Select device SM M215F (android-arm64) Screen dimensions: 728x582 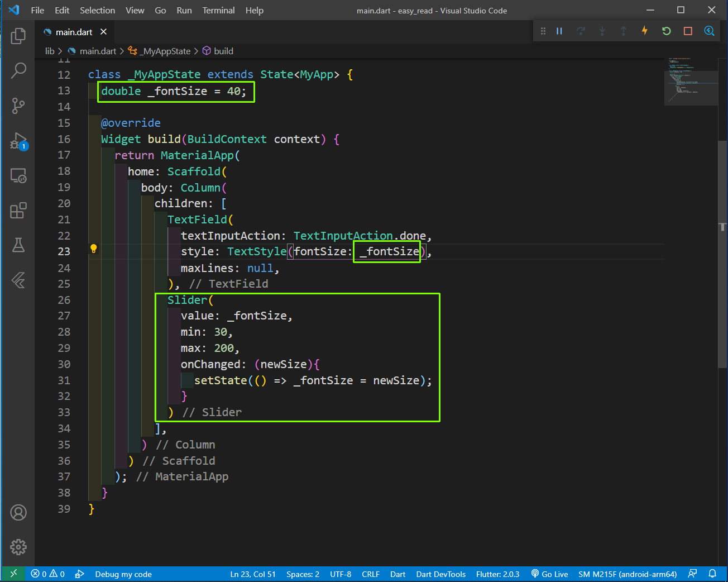point(628,574)
